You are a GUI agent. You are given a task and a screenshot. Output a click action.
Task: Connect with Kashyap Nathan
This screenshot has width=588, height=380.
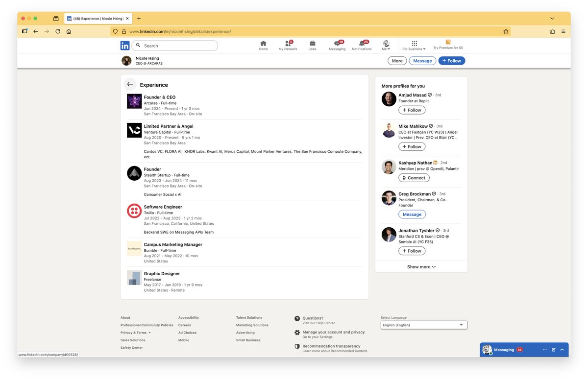414,178
